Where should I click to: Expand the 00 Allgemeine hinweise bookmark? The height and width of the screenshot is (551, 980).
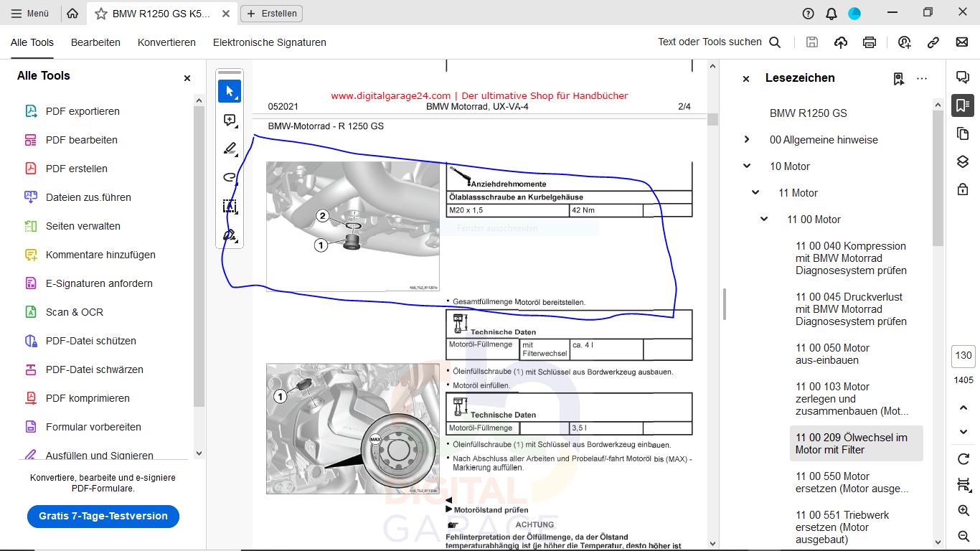tap(747, 140)
